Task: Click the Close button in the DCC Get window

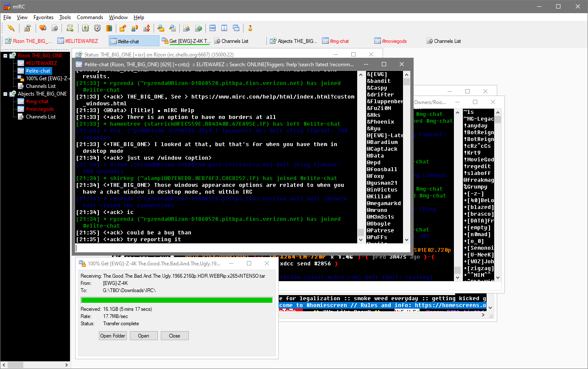Action: point(174,336)
